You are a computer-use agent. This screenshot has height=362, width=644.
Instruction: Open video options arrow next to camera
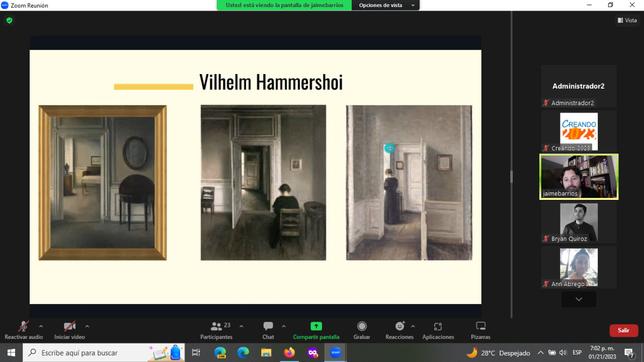click(87, 326)
